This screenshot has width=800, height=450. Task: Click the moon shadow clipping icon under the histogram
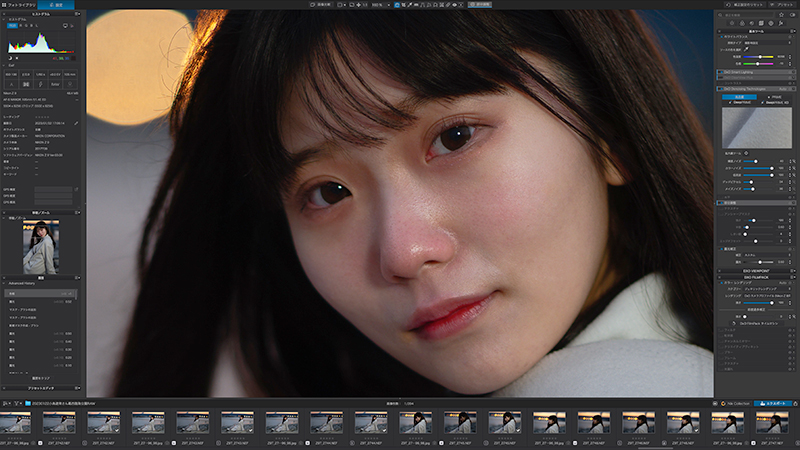coord(10,58)
